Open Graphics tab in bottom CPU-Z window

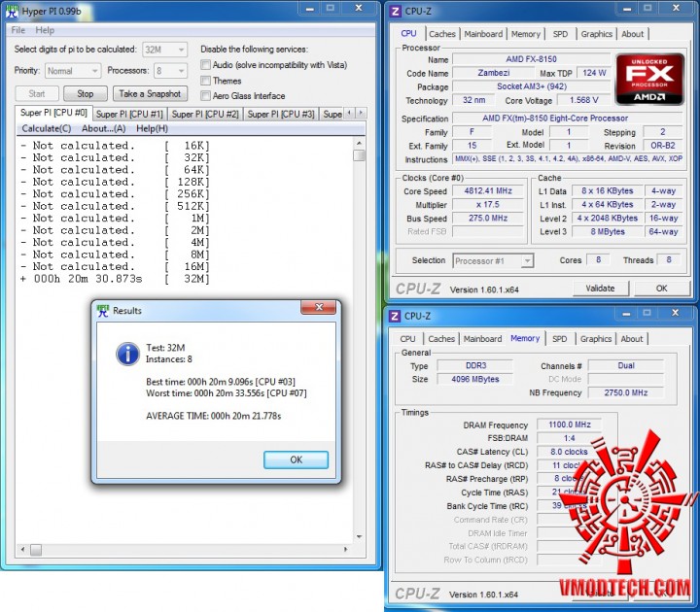[596, 339]
